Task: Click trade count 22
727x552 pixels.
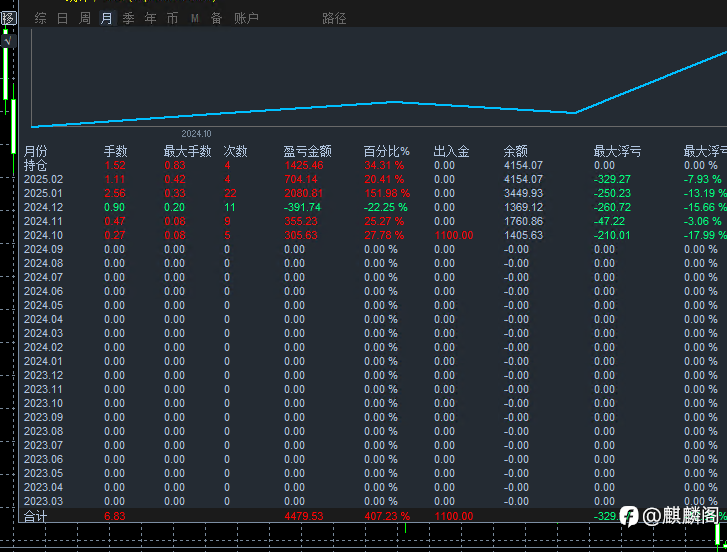Action: point(230,193)
